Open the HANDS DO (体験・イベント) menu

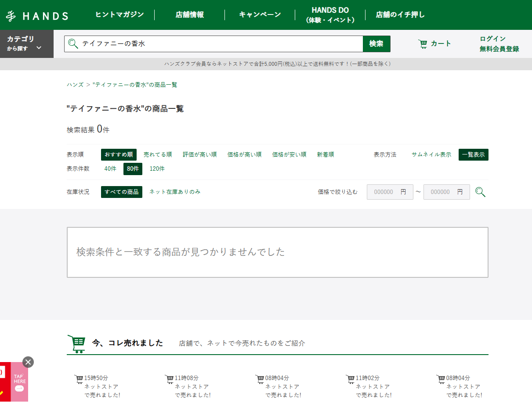pyautogui.click(x=330, y=15)
